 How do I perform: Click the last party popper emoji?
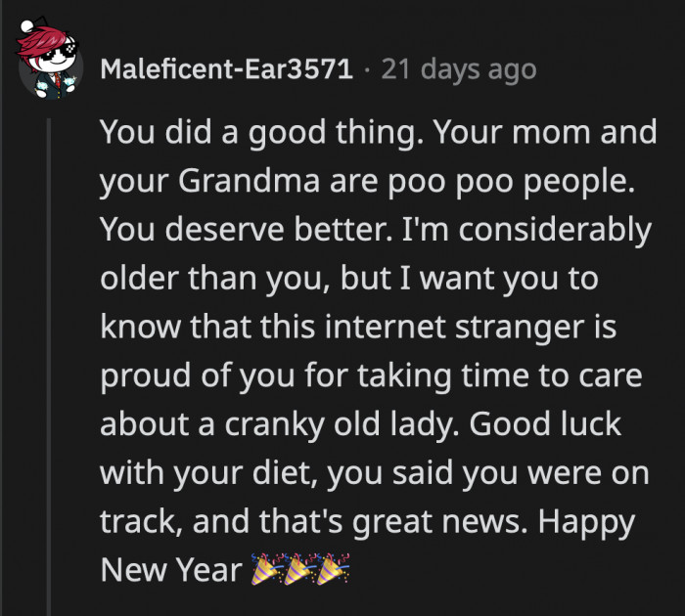click(x=333, y=570)
